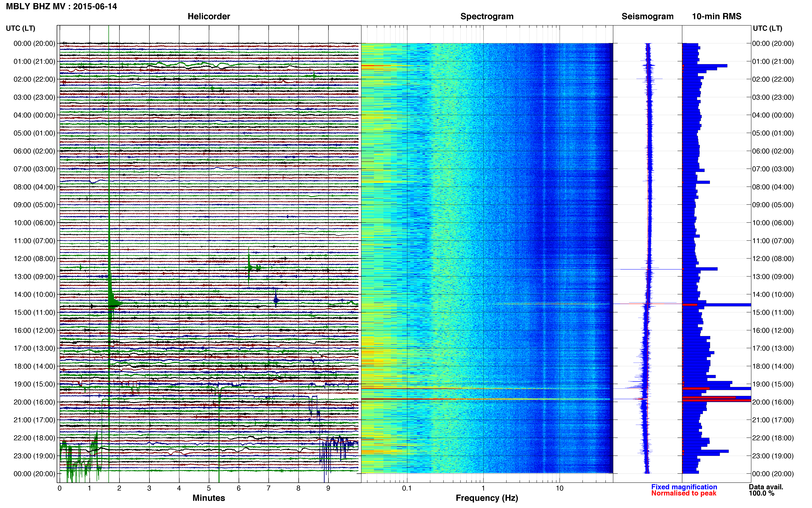The image size is (812, 508).
Task: Click the left 'UTC (LT)' axis label
Action: (x=21, y=28)
